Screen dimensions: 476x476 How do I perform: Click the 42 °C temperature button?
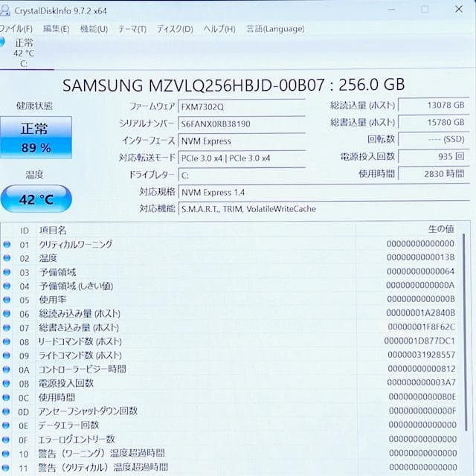click(36, 199)
